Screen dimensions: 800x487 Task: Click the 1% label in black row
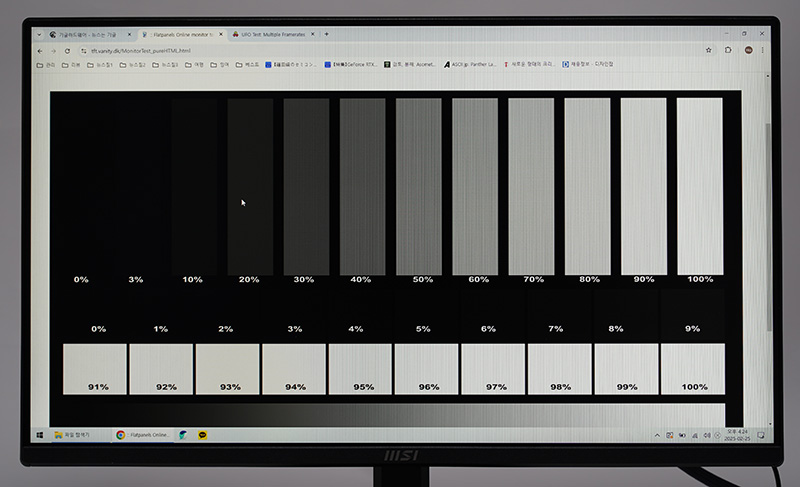click(x=161, y=329)
